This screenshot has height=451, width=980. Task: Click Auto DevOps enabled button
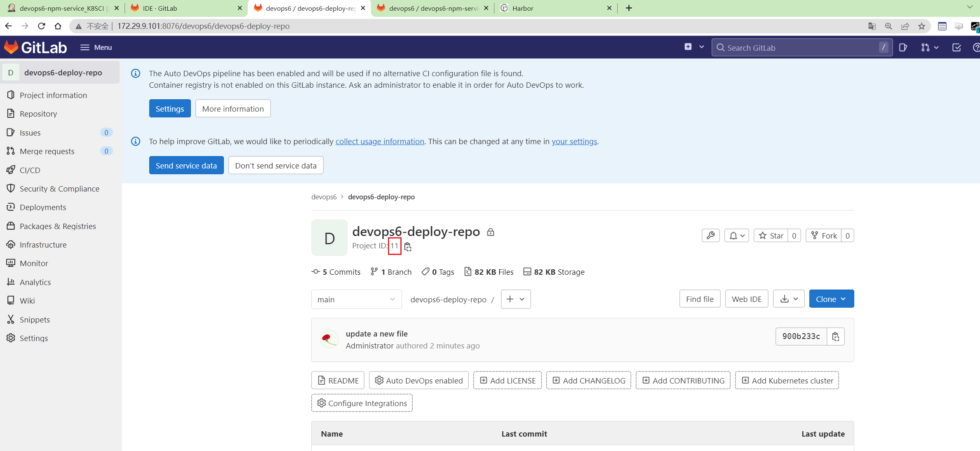coord(419,381)
